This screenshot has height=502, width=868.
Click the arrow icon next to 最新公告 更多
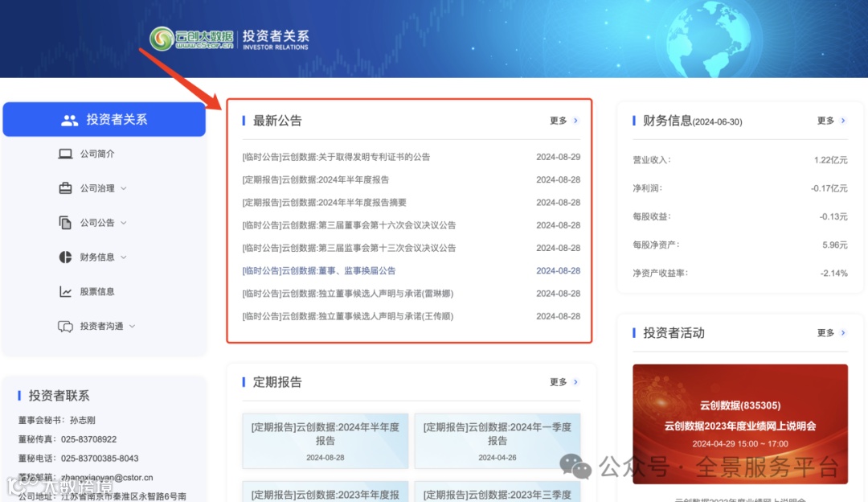pyautogui.click(x=575, y=120)
